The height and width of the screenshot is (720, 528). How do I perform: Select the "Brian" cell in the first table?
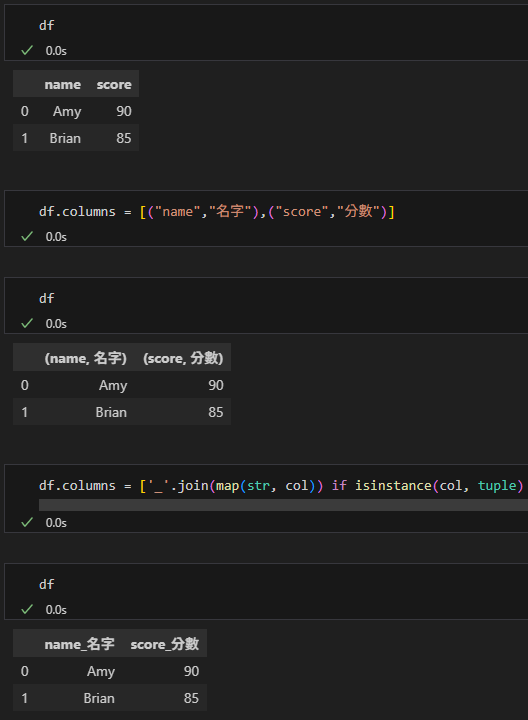[65, 138]
